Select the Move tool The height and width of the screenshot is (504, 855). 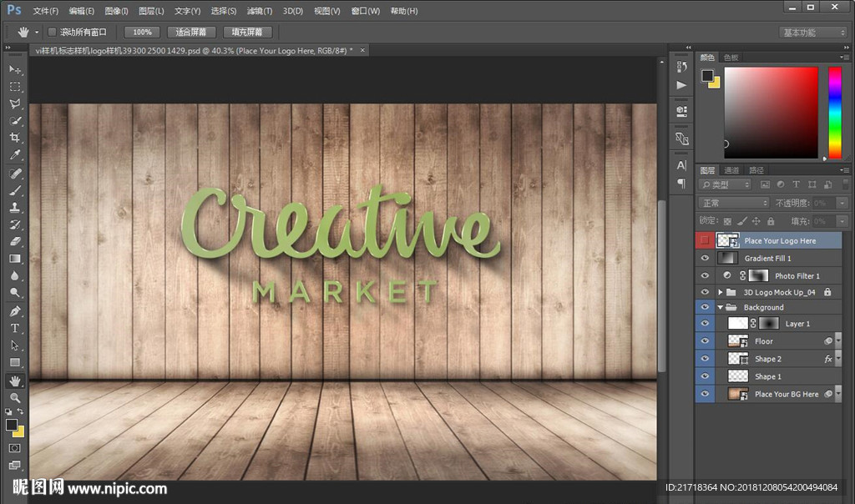(x=15, y=69)
